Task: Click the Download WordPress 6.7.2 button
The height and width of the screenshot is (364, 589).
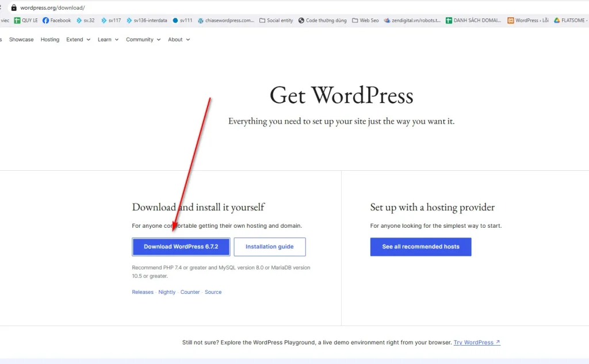Action: click(x=181, y=247)
